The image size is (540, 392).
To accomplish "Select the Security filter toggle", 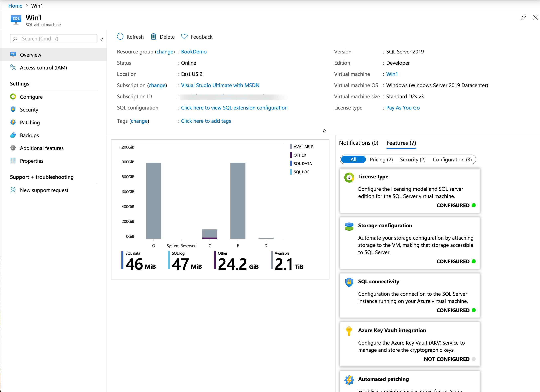I will pyautogui.click(x=413, y=159).
